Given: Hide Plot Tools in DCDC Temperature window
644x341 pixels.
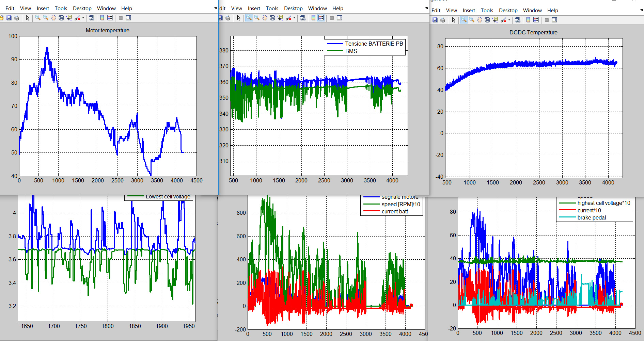Looking at the screenshot, I should pos(547,20).
